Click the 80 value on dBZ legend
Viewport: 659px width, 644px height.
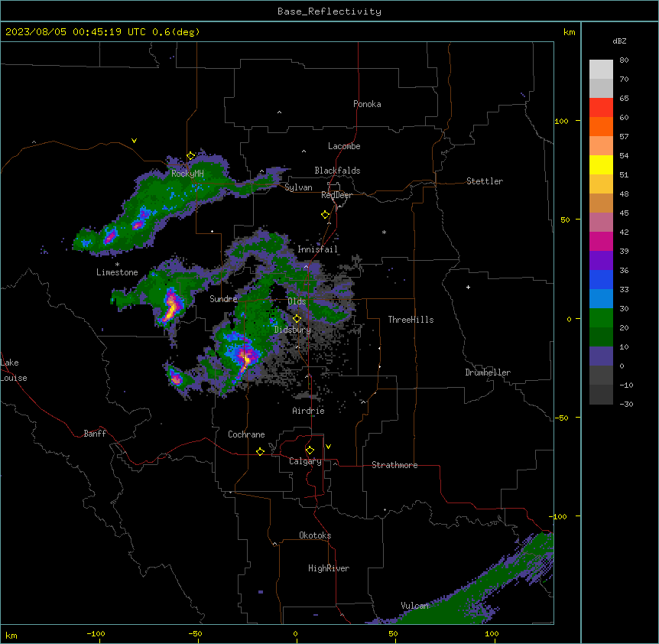(x=624, y=60)
